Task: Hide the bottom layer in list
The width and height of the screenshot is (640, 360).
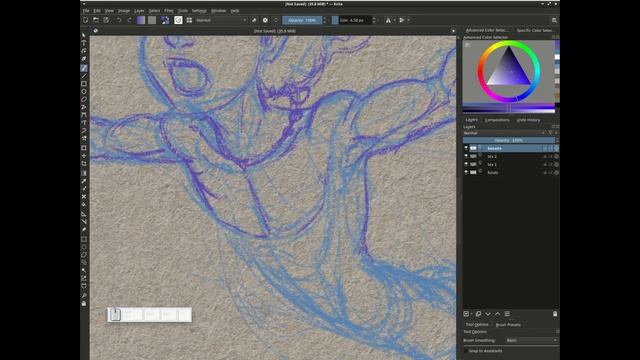Action: tap(466, 172)
